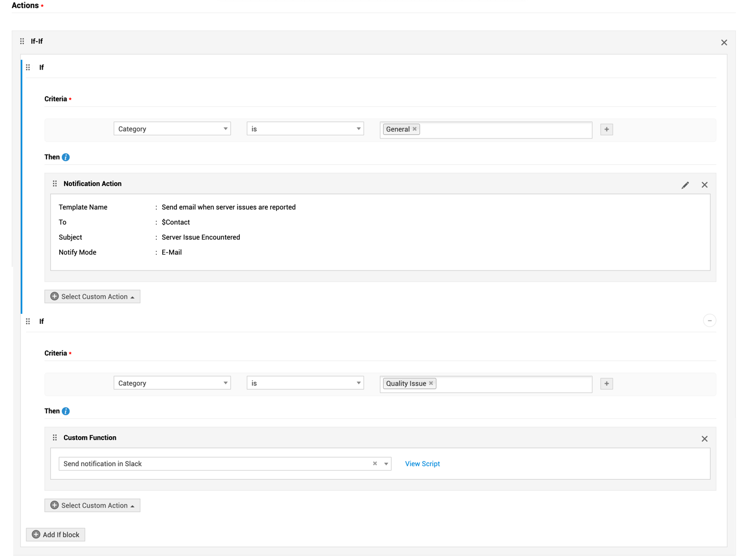Remove the Custom Function block
The width and height of the screenshot is (745, 560).
tap(704, 439)
